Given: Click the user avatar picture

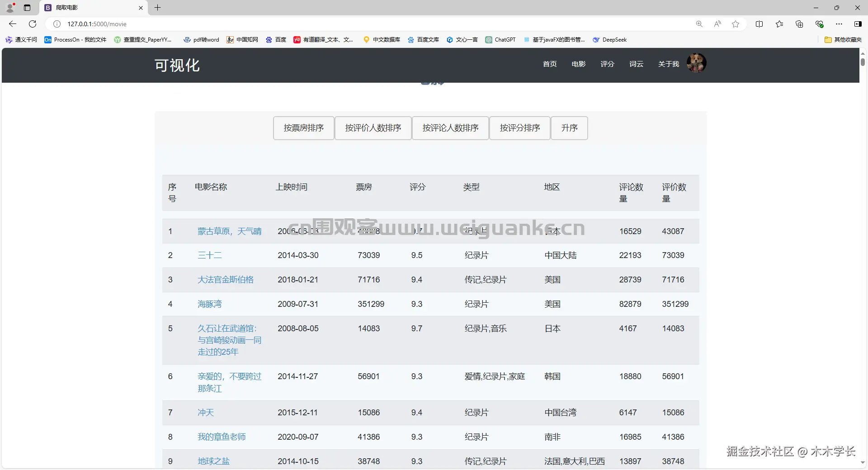Looking at the screenshot, I should pyautogui.click(x=697, y=63).
